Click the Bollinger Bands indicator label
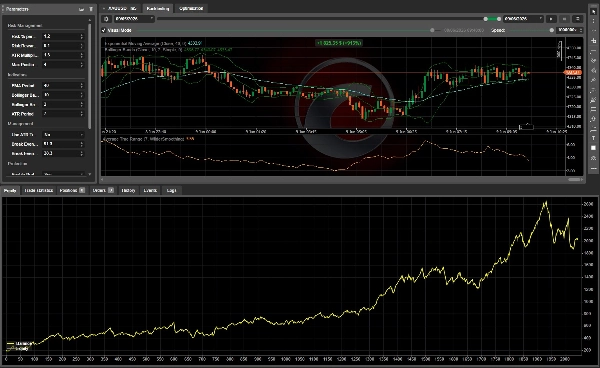The height and width of the screenshot is (368, 600). tap(168, 49)
